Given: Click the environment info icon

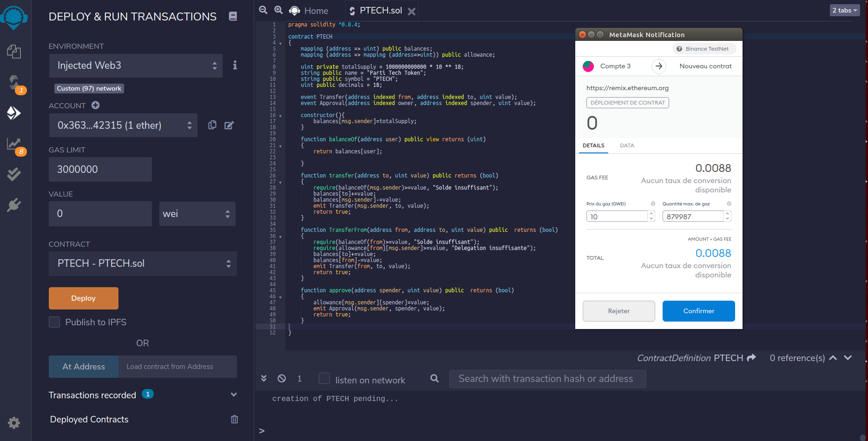Looking at the screenshot, I should [235, 65].
